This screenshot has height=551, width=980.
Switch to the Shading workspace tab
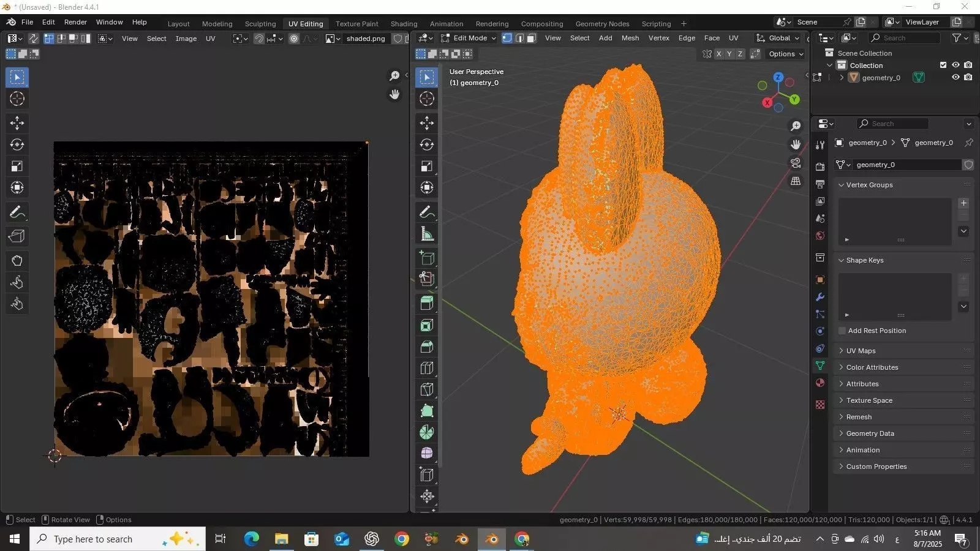[404, 24]
